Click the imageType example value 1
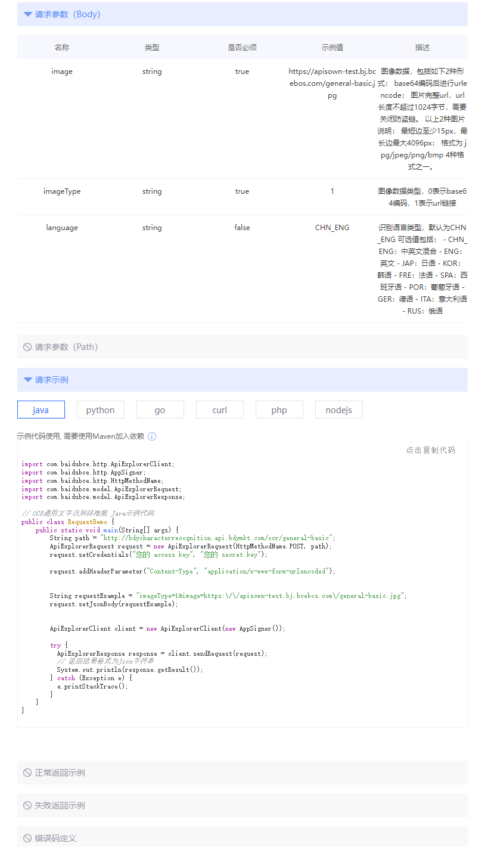The width and height of the screenshot is (491, 868). [x=332, y=191]
